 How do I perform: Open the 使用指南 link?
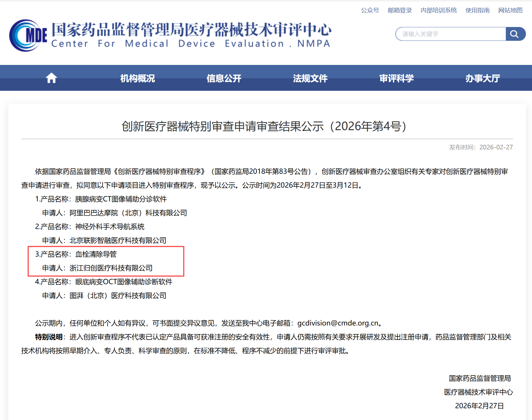(477, 10)
